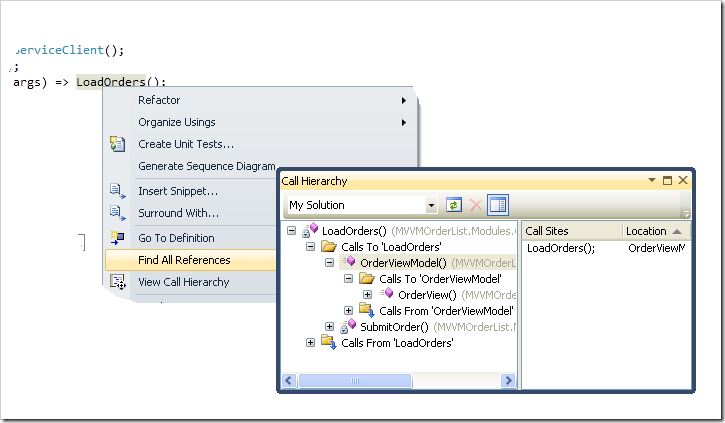Click the red Remove Root icon
This screenshot has width=725, height=423.
[475, 205]
